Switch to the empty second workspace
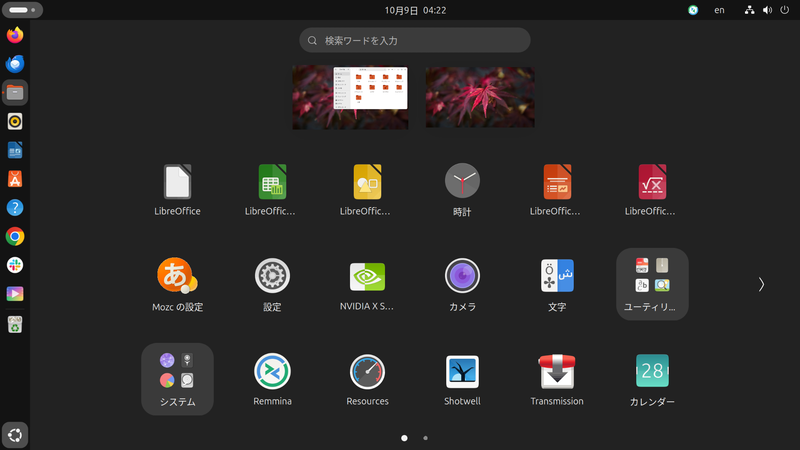 480,97
